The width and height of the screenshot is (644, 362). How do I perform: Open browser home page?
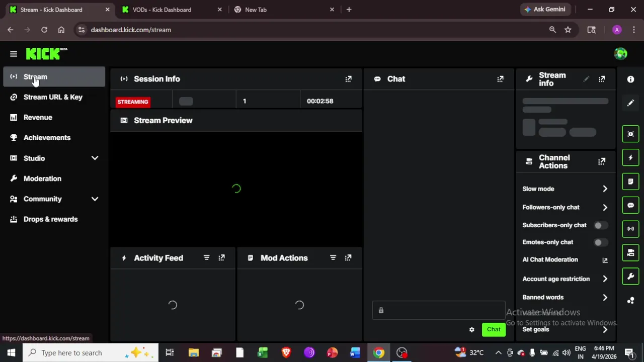(x=61, y=30)
